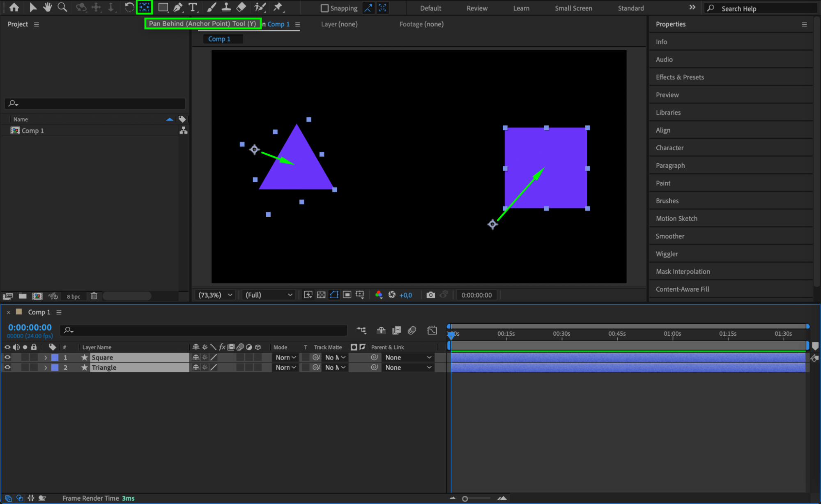Open the Align panel
Viewport: 821px width, 504px height.
tap(663, 130)
